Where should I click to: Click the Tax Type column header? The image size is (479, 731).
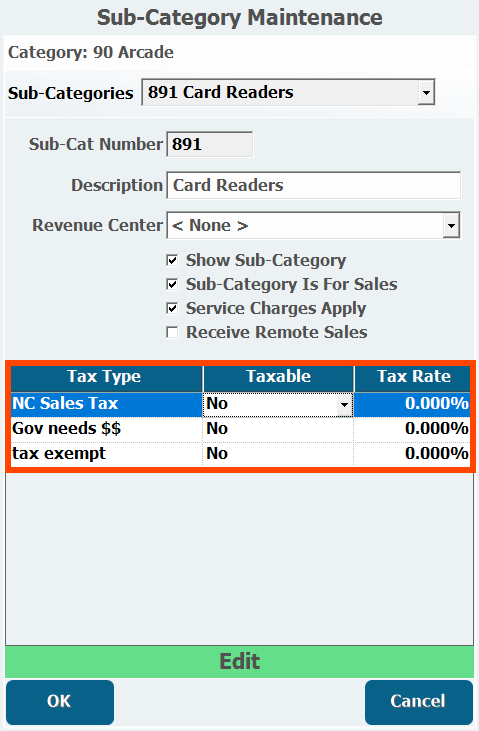click(x=106, y=377)
